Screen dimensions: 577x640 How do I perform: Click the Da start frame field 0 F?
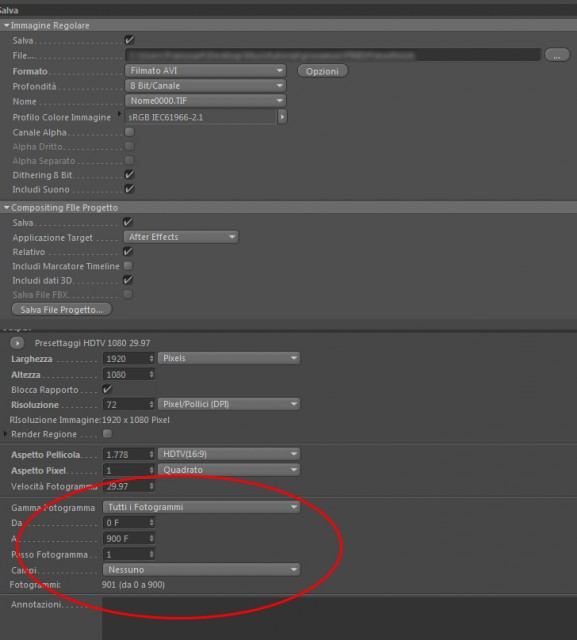[126, 522]
